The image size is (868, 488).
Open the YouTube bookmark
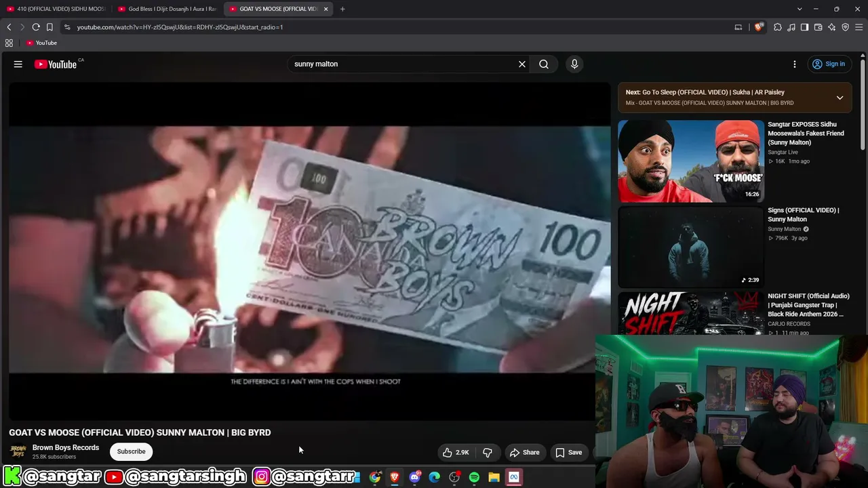click(42, 43)
